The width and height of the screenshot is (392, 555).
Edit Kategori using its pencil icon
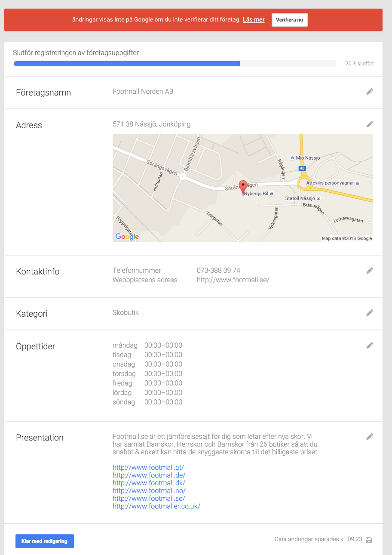click(370, 312)
